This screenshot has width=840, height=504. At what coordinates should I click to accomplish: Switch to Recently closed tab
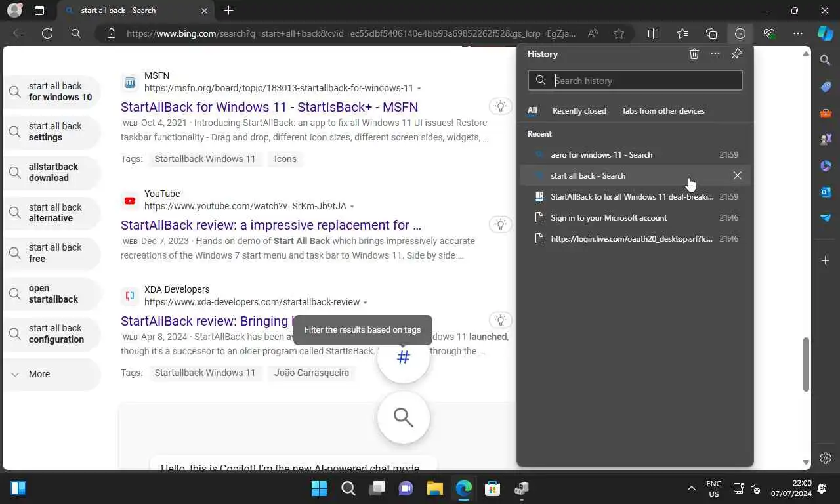coord(579,110)
